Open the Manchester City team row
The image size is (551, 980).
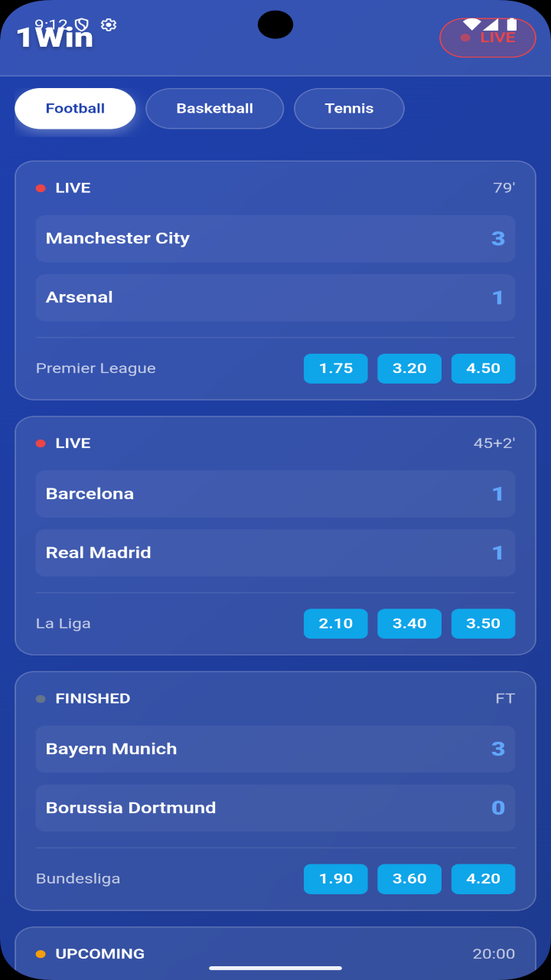click(275, 238)
